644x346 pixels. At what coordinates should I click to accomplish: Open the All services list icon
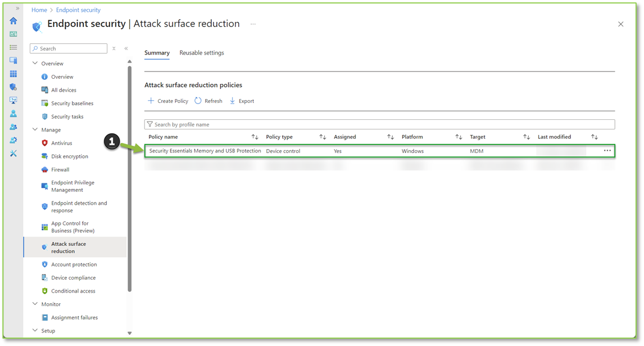pyautogui.click(x=13, y=47)
